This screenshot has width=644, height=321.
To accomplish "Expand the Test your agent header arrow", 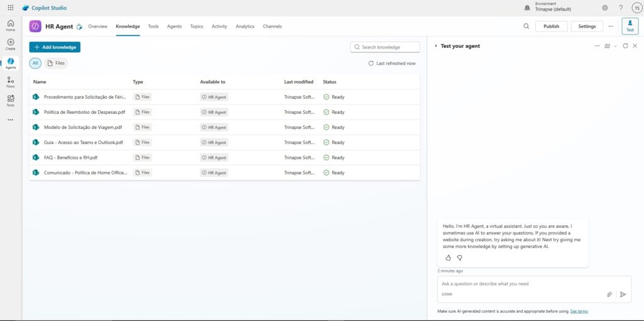I will tap(436, 46).
